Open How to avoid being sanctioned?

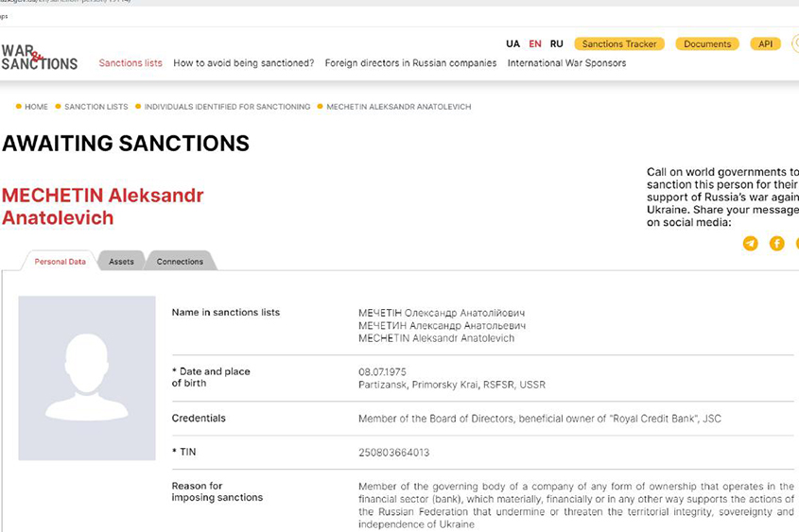click(x=244, y=63)
